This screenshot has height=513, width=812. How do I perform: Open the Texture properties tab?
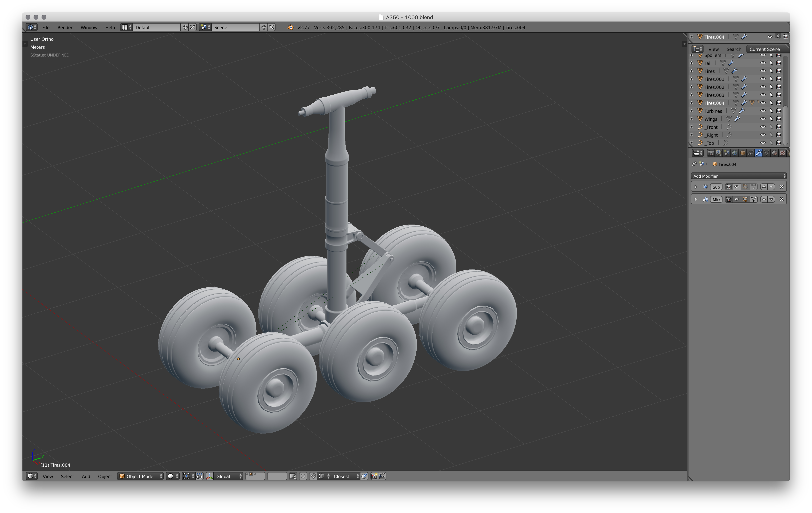[783, 153]
